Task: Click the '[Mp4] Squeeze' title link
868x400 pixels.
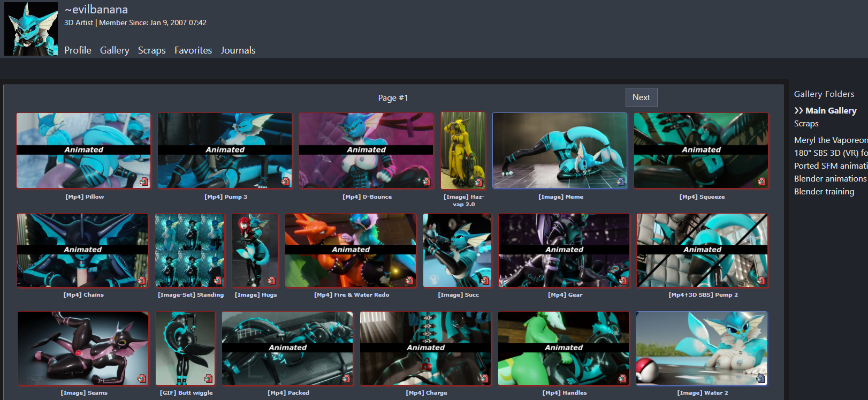Action: pos(702,197)
